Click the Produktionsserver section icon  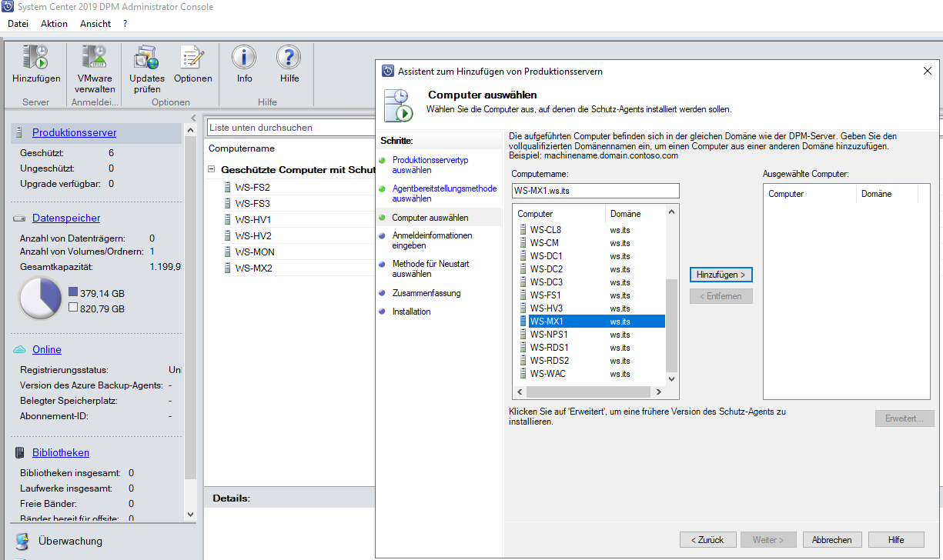coord(20,133)
